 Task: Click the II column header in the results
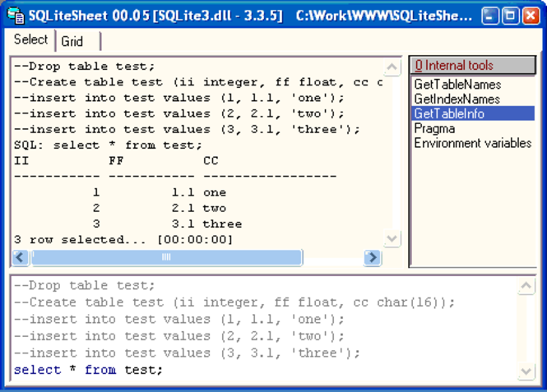[x=21, y=160]
